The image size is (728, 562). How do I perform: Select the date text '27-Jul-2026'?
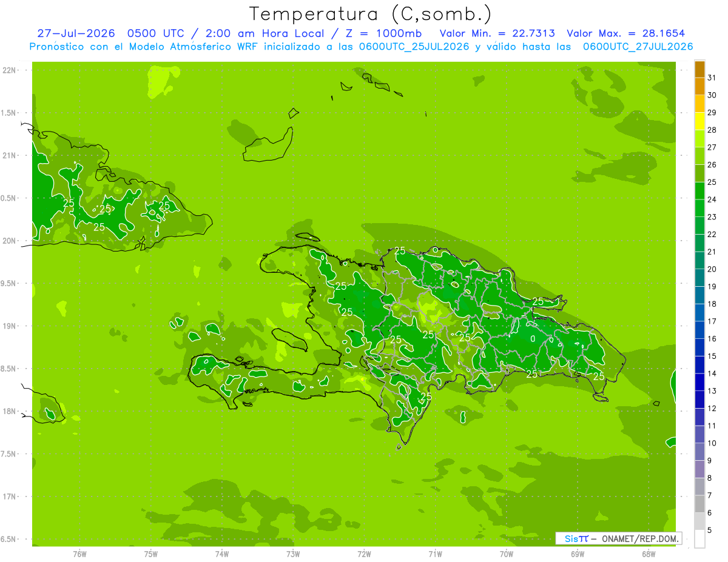76,33
